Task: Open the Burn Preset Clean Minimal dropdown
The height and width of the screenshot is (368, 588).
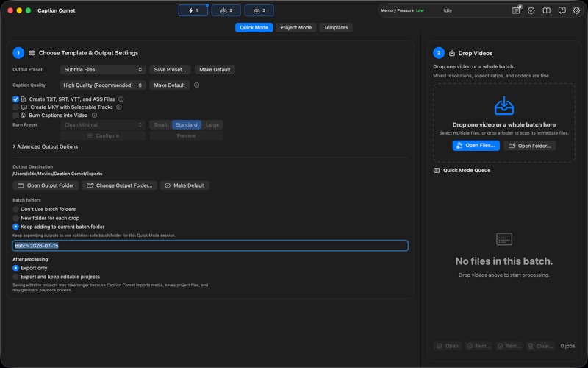Action: click(103, 124)
